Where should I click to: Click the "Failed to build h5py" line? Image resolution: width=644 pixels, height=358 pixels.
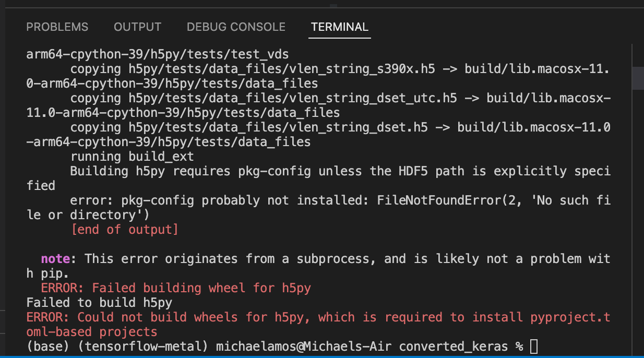click(99, 303)
